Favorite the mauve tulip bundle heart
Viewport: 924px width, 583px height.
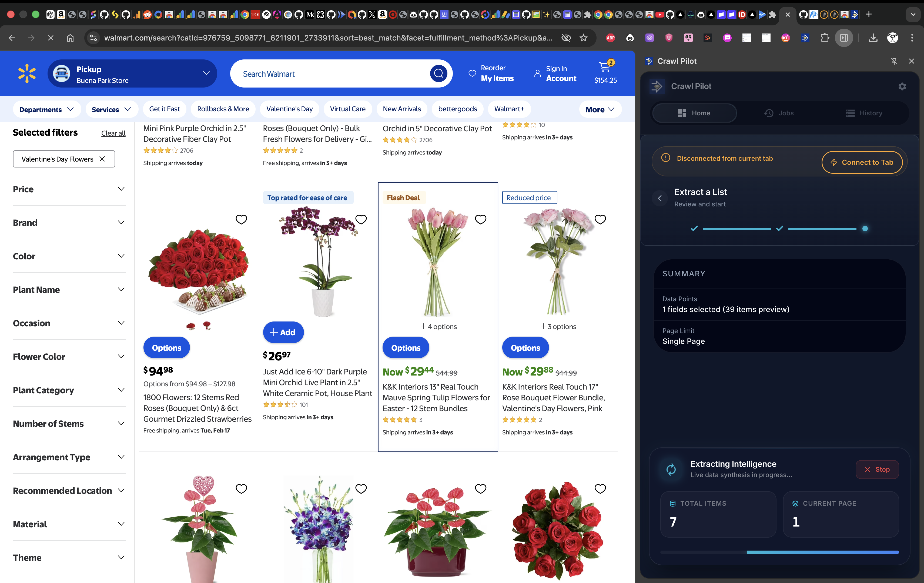[480, 219]
